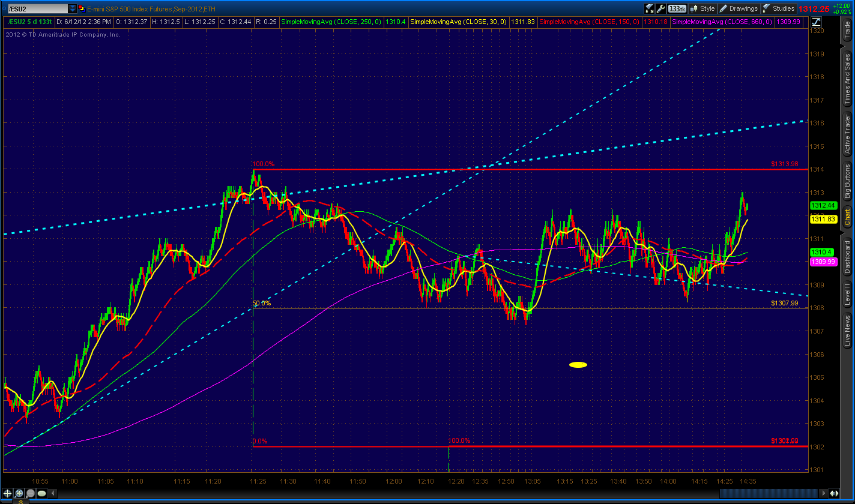Click the oval drawing tool icon at bottom left
Viewport: 855px width, 504px height.
click(41, 494)
